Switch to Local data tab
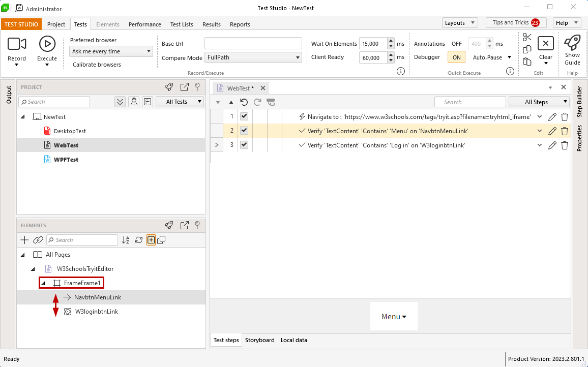Image resolution: width=588 pixels, height=367 pixels. (x=294, y=340)
